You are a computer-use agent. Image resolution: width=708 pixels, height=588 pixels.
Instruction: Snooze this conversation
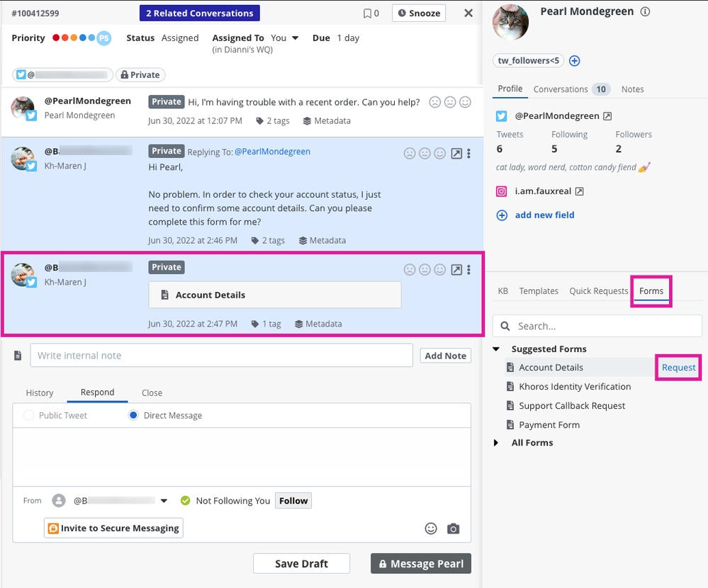(x=419, y=13)
